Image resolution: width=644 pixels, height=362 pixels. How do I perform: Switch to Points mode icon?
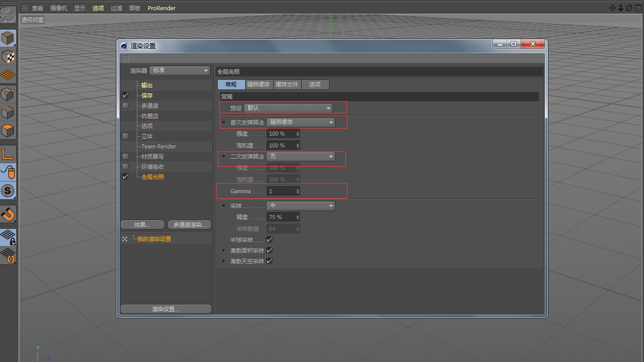pyautogui.click(x=8, y=94)
